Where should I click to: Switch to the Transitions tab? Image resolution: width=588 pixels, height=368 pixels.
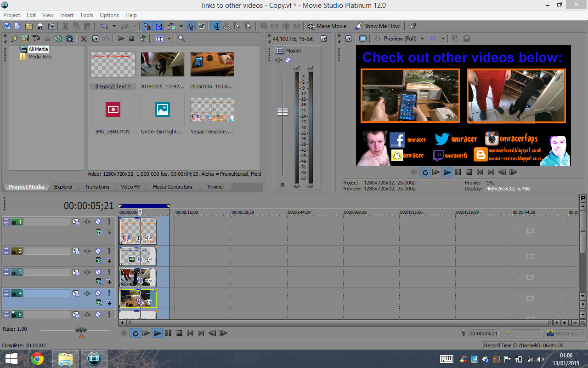click(97, 187)
